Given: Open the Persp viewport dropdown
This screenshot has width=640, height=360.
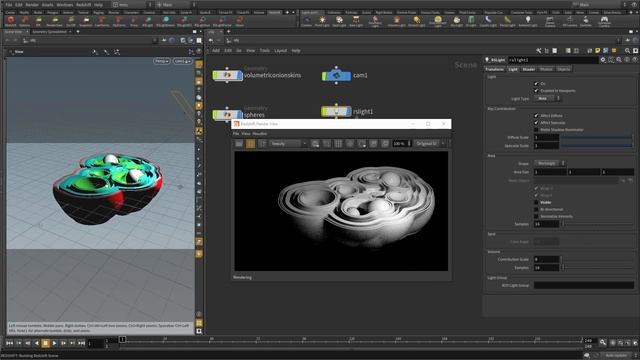Looking at the screenshot, I should click(162, 61).
